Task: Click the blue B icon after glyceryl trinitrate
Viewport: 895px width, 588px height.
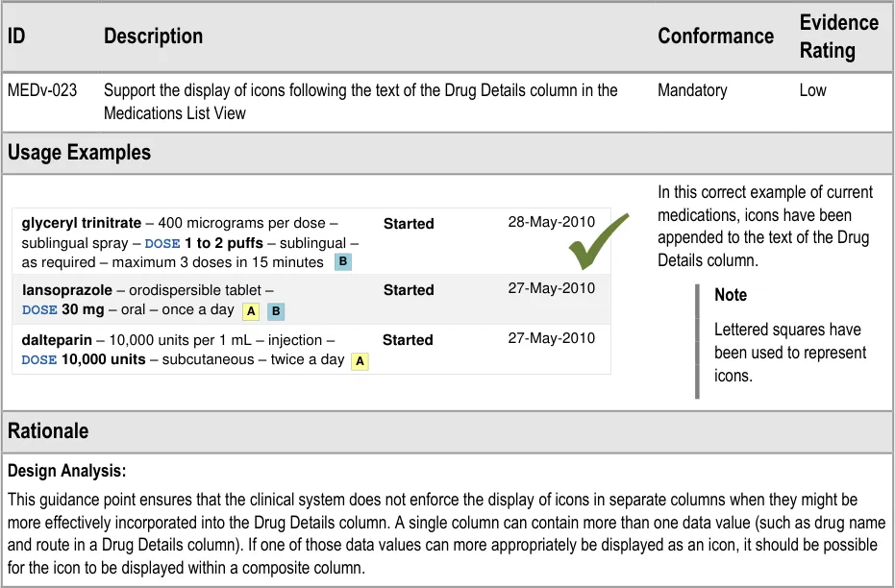Action: tap(343, 261)
